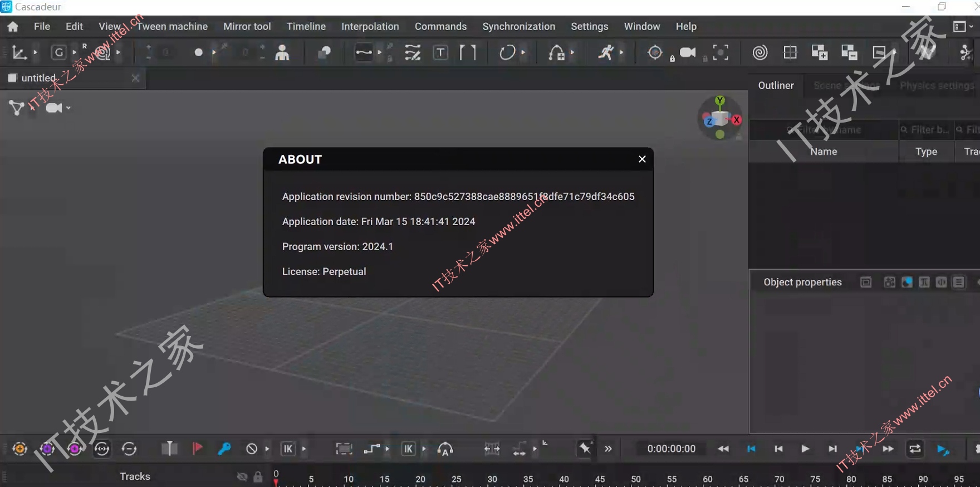Image resolution: width=980 pixels, height=487 pixels.
Task: Click the square brackets interval icon
Action: [468, 53]
